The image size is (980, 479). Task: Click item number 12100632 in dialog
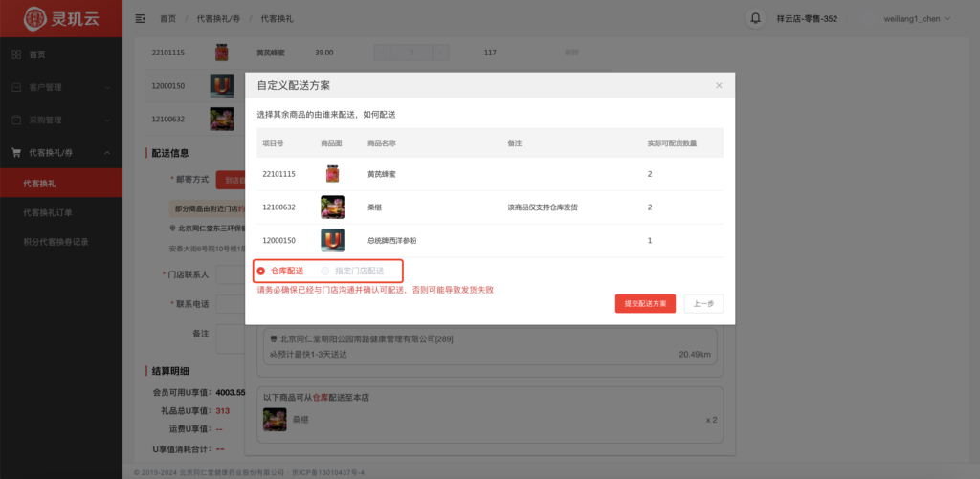point(278,207)
